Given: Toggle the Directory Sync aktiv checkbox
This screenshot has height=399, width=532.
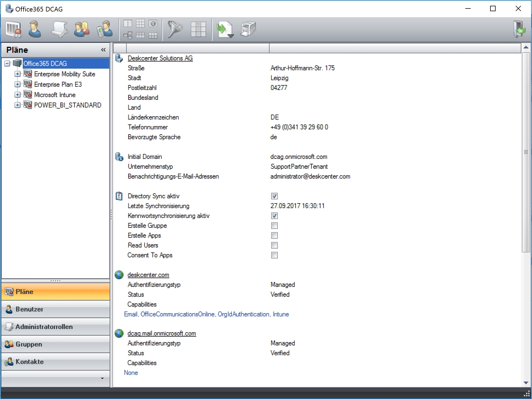Looking at the screenshot, I should pos(274,196).
